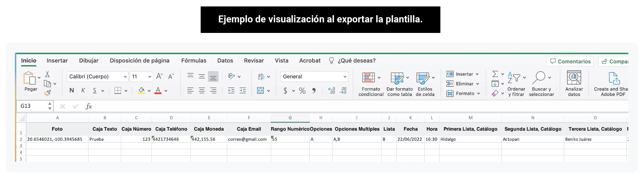Apply the red font color
Screen dimensions: 644x177
[158, 91]
